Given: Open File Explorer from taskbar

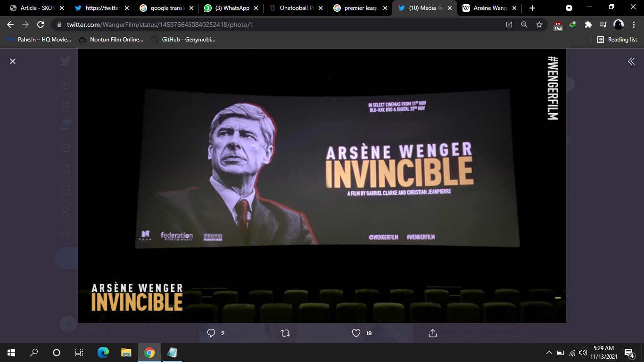Looking at the screenshot, I should click(x=126, y=353).
